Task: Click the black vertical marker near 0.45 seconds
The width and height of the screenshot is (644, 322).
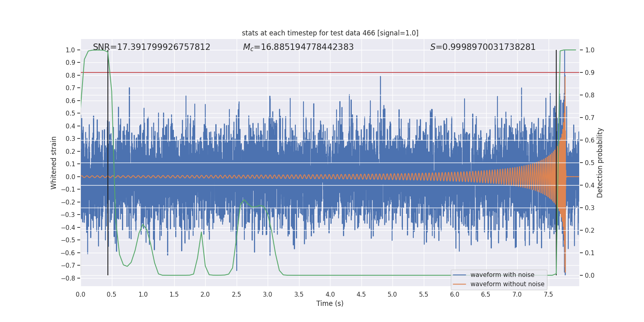Action: 108,163
